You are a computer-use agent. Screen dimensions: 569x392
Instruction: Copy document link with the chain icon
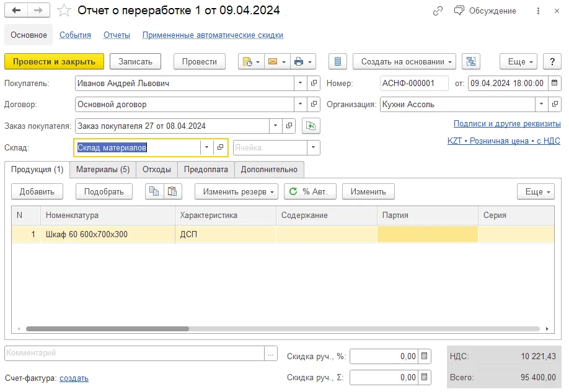click(438, 11)
